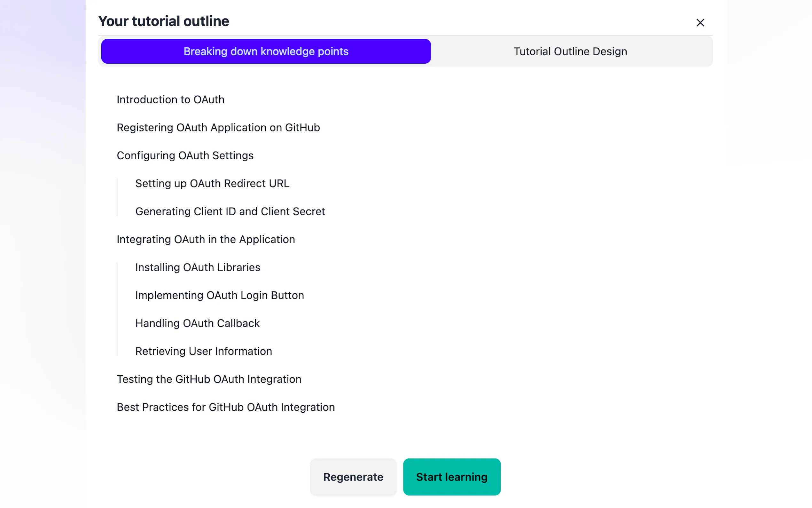
Task: Select Retrieving User Information entry
Action: pos(203,351)
